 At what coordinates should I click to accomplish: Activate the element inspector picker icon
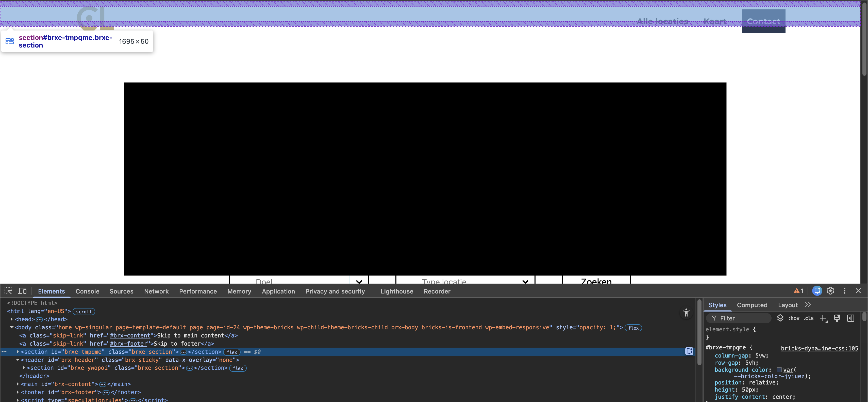click(8, 291)
